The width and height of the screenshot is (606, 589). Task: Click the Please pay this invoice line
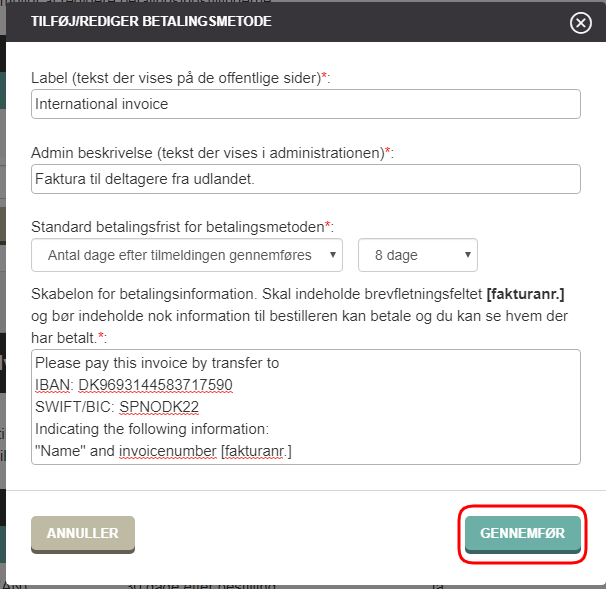[157, 363]
